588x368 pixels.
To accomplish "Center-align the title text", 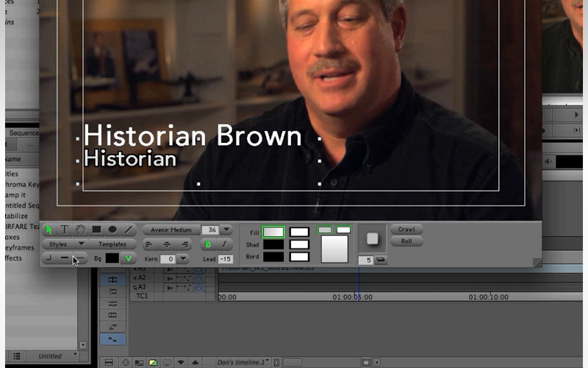I will (x=167, y=244).
